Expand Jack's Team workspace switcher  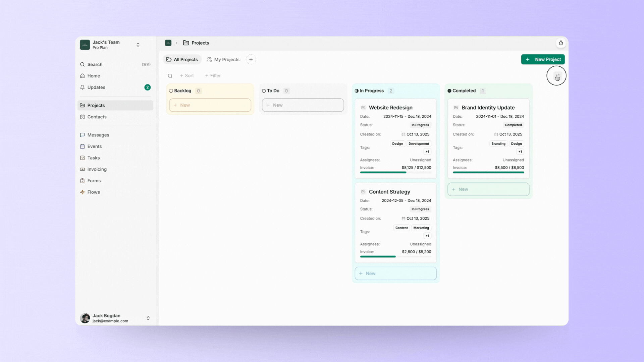pyautogui.click(x=138, y=45)
